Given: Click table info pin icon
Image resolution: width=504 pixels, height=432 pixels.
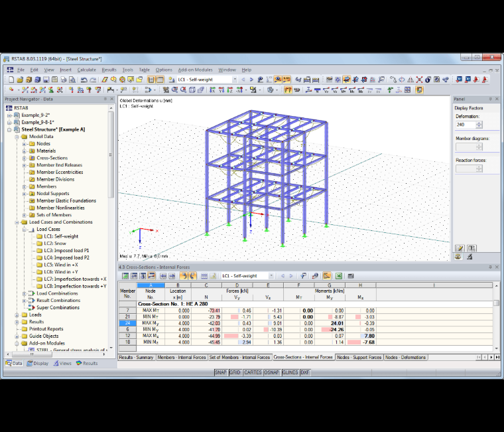Looking at the screenshot, I should (x=315, y=275).
